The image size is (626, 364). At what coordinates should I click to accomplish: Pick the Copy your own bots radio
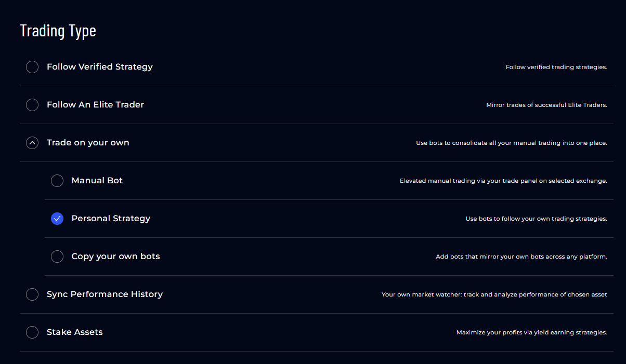pos(57,257)
